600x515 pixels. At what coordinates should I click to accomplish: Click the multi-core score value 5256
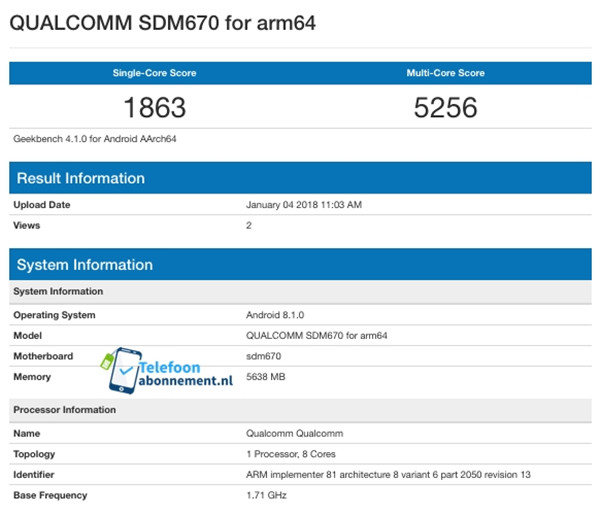446,106
